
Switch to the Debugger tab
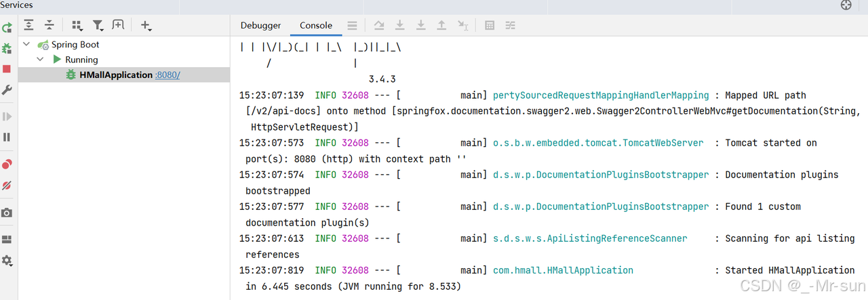(x=261, y=25)
